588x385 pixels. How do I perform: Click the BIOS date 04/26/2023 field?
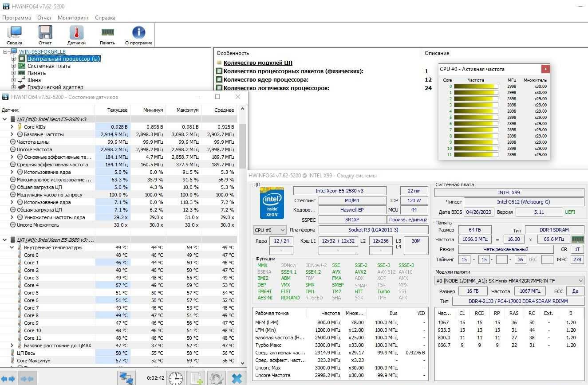(x=479, y=212)
